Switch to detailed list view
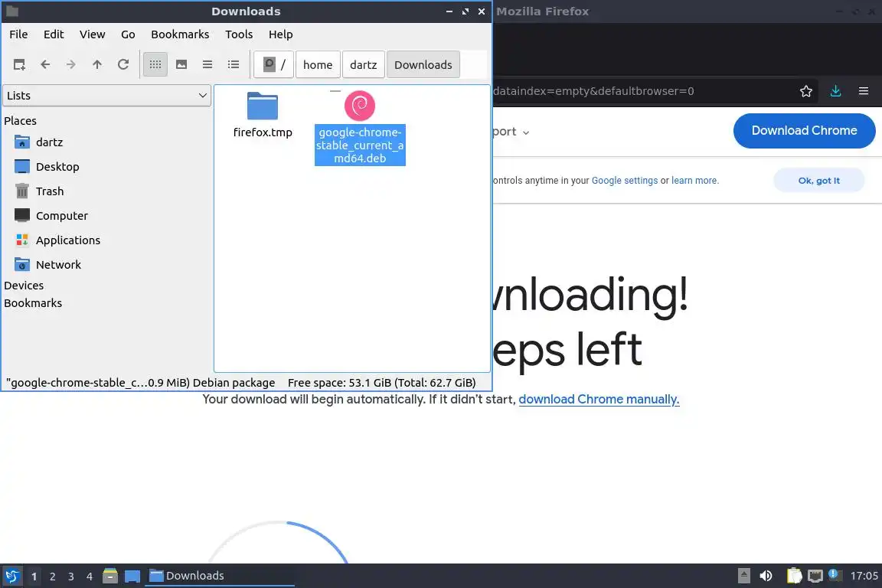The width and height of the screenshot is (882, 588). coord(234,65)
